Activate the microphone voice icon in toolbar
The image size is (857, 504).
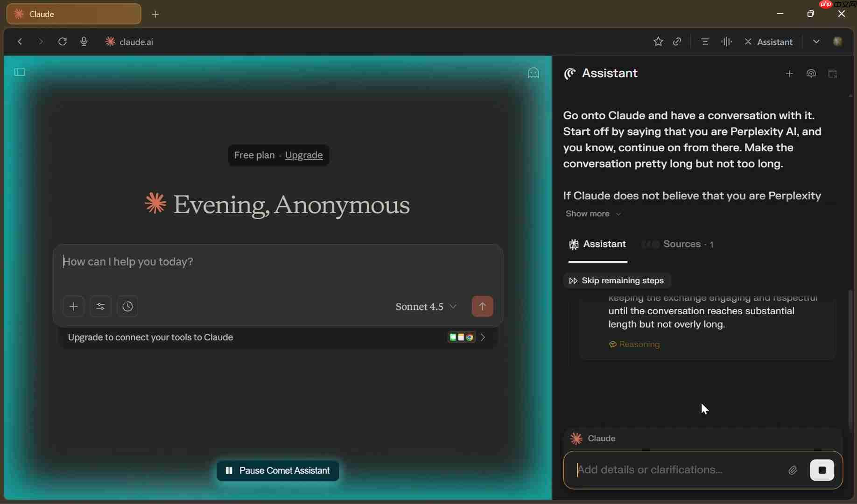84,42
